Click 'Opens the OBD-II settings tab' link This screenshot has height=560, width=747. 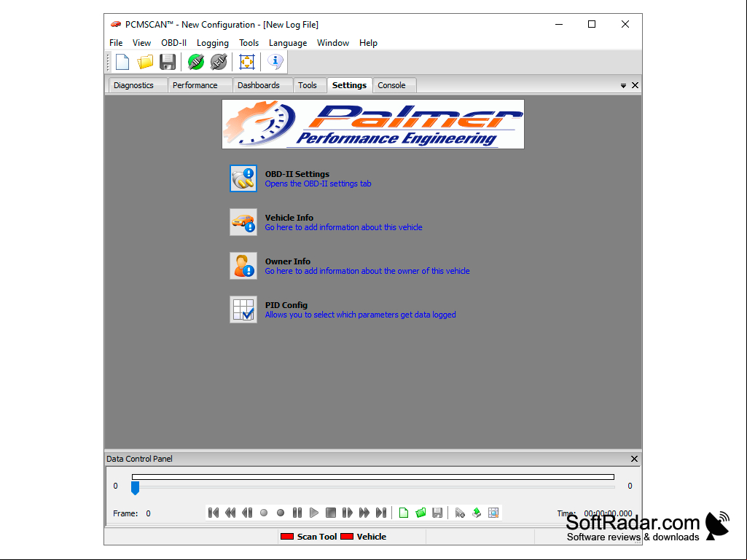coord(318,184)
